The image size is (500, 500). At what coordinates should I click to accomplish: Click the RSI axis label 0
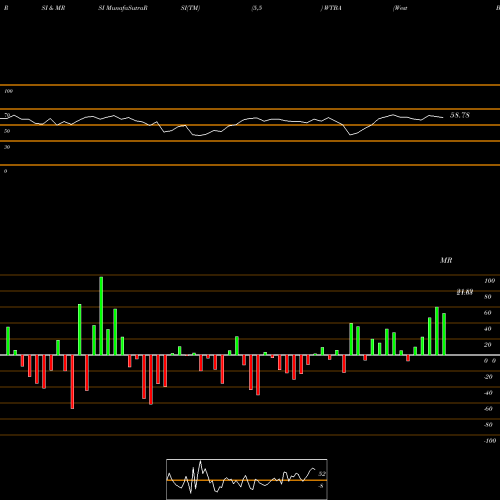tap(5, 171)
